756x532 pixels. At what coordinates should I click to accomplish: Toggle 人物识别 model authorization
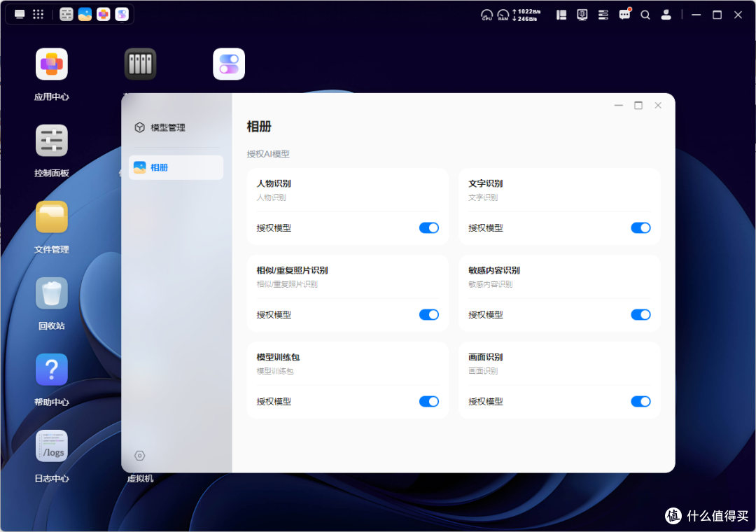click(428, 227)
